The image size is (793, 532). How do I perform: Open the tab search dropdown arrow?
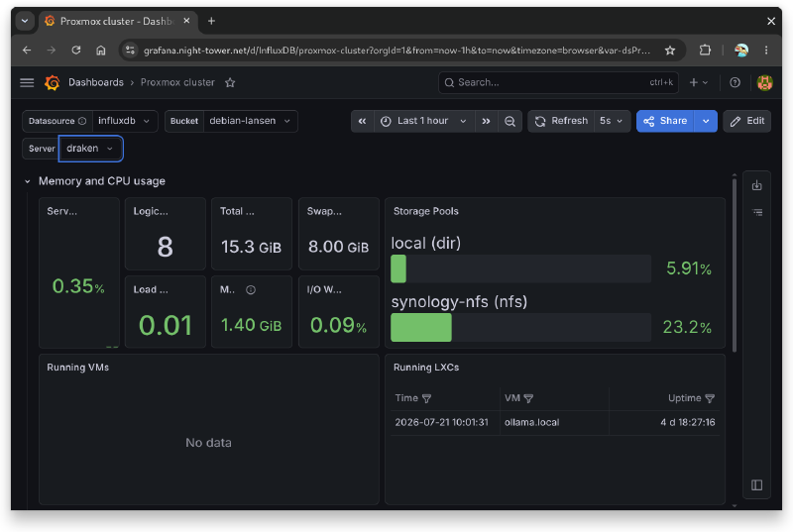pos(25,21)
